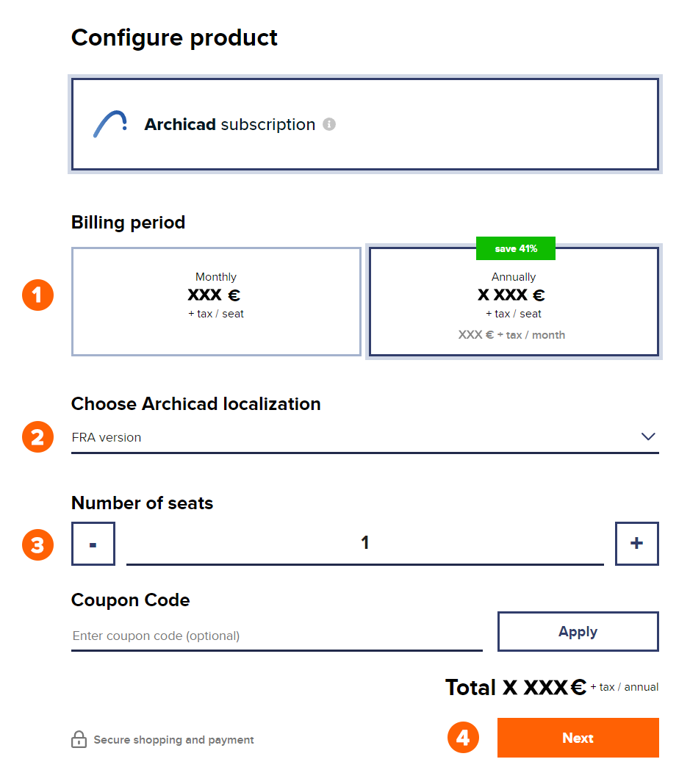The image size is (690, 784).
Task: Click the padlock secure shopping icon
Action: [79, 739]
